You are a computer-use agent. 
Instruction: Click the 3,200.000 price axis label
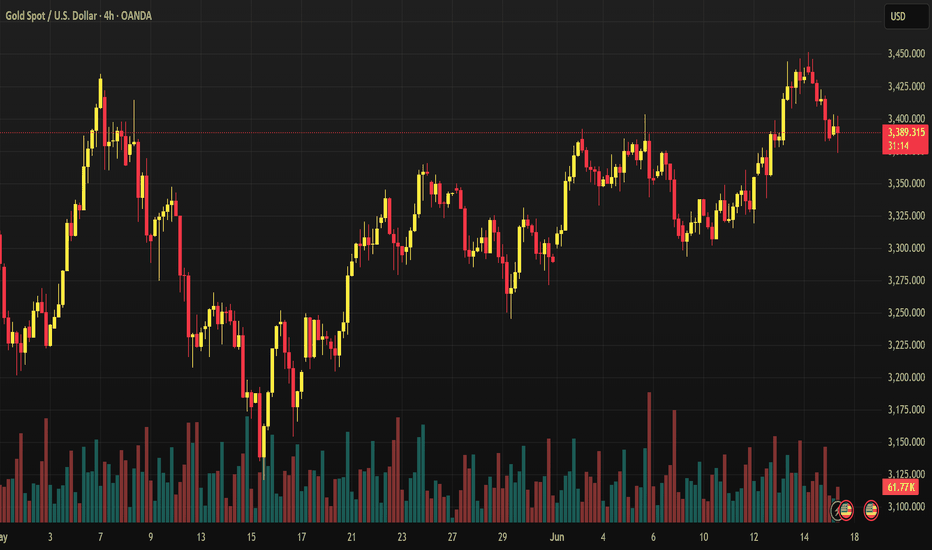tap(906, 378)
